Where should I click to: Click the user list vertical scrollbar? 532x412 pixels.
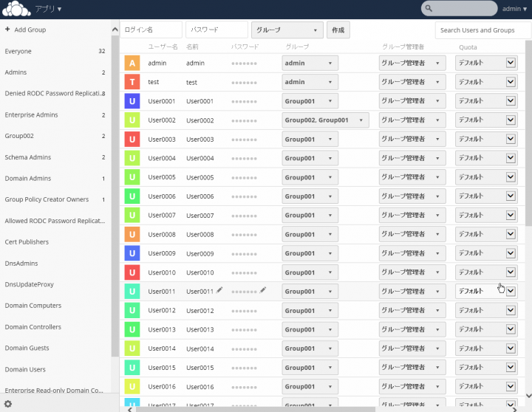528,132
